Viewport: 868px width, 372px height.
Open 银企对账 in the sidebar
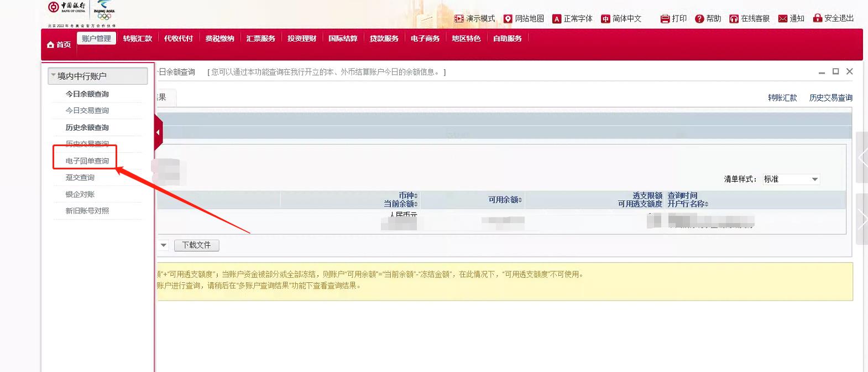(80, 194)
